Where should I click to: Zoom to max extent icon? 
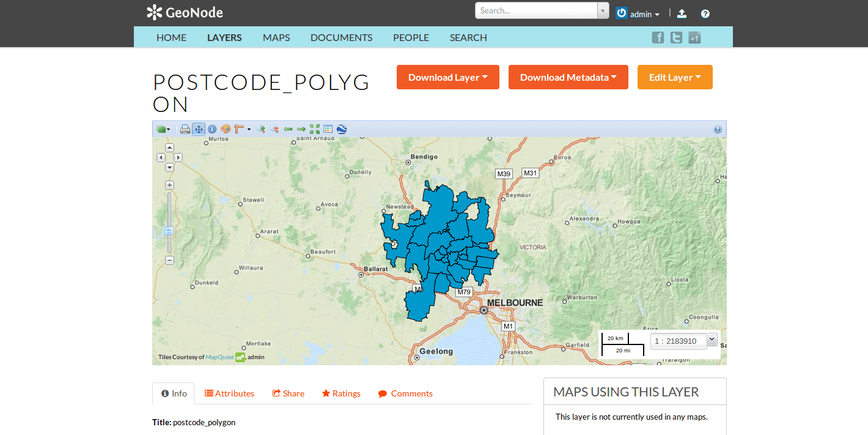pyautogui.click(x=315, y=129)
